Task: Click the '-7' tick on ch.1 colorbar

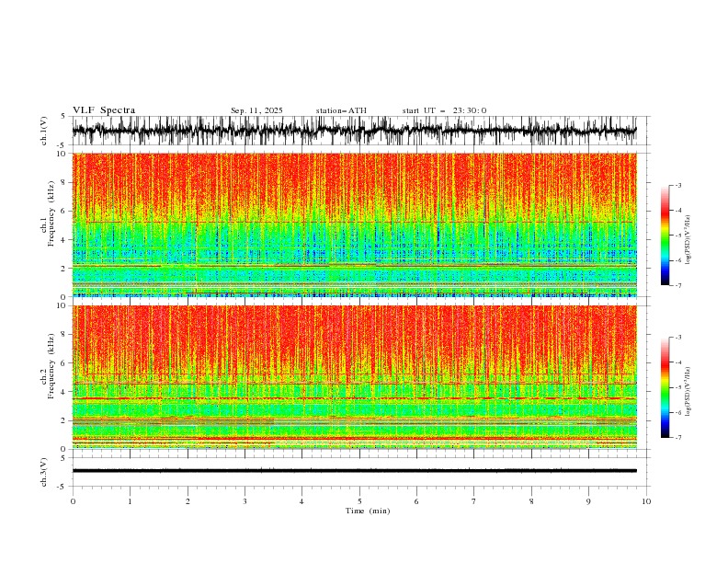Action: (x=677, y=286)
